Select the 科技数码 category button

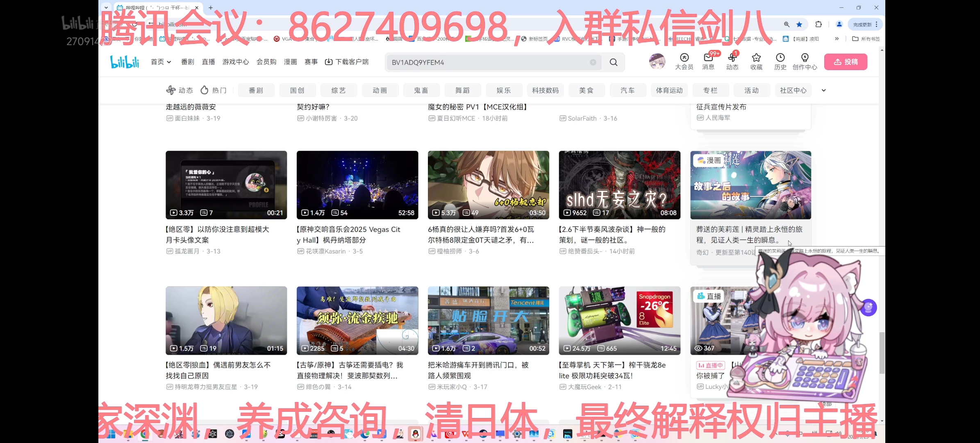click(x=545, y=90)
